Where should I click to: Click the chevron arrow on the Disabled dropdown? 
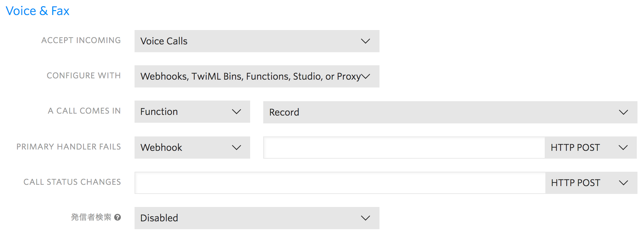[x=365, y=218]
